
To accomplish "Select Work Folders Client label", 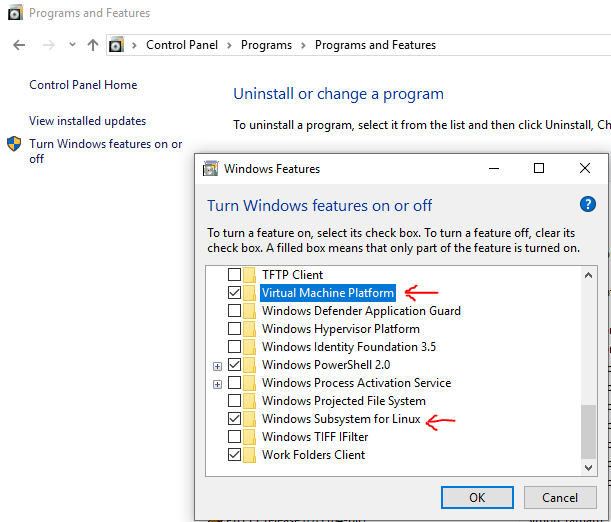I will point(313,454).
